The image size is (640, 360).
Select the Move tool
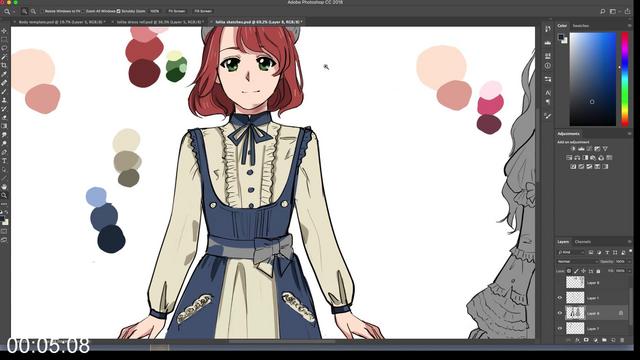click(4, 31)
